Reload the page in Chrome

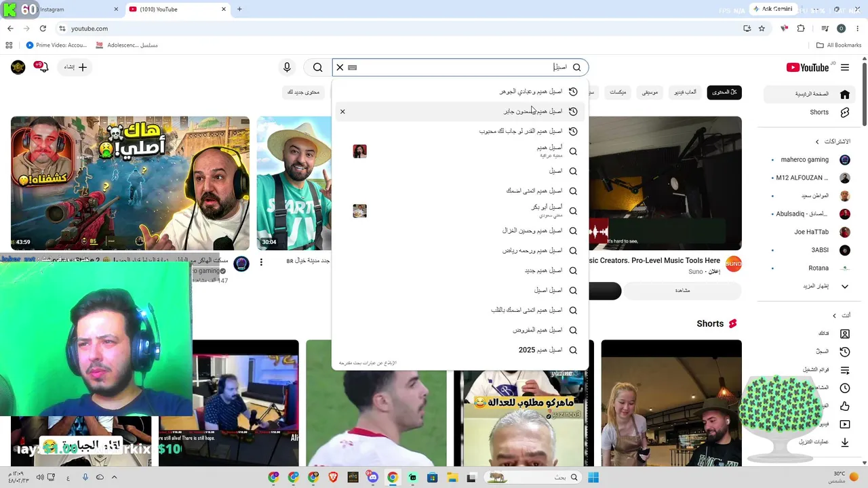point(43,28)
